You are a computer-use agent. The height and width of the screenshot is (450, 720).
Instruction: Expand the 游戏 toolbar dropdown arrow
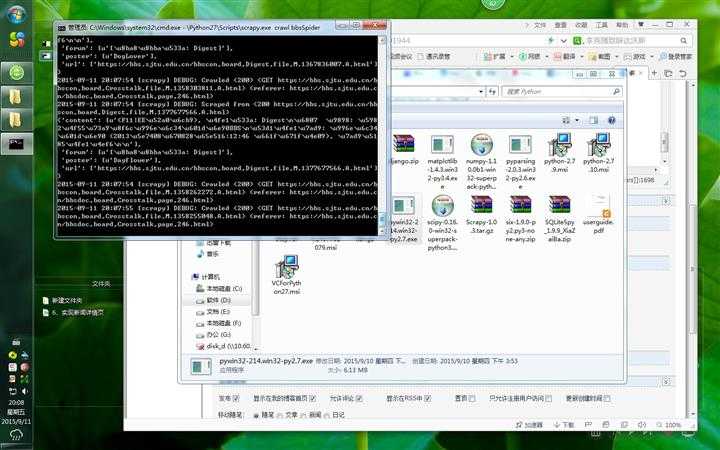(652, 56)
